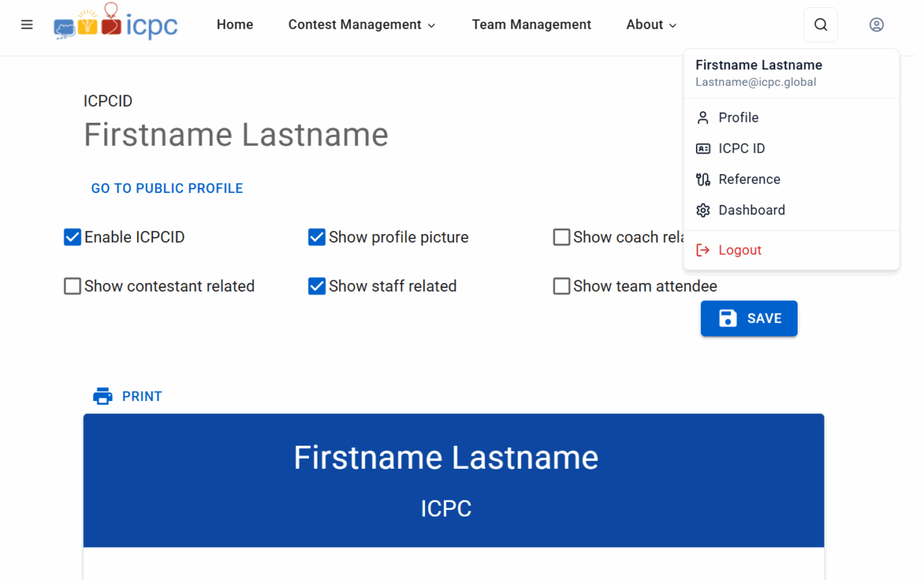The image size is (924, 580).
Task: Click the ICPCID label above heading
Action: tap(108, 101)
